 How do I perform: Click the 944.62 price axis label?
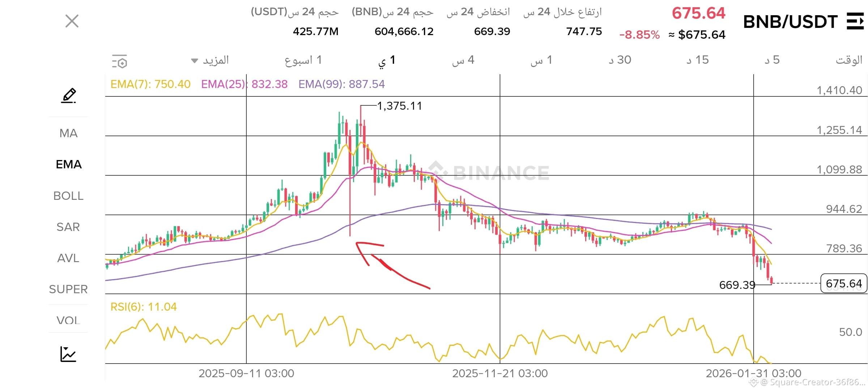tap(844, 209)
